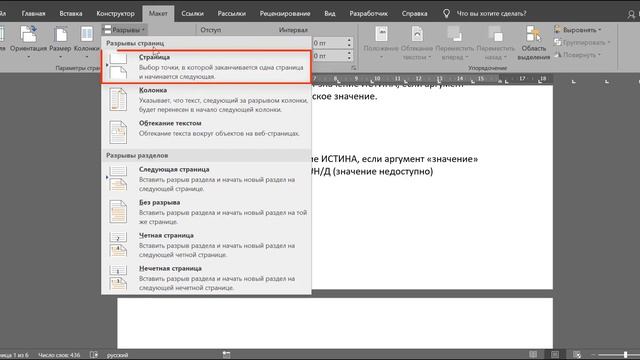Decrease the lower spacing value with down arrow
The image size is (640, 360).
point(349,59)
